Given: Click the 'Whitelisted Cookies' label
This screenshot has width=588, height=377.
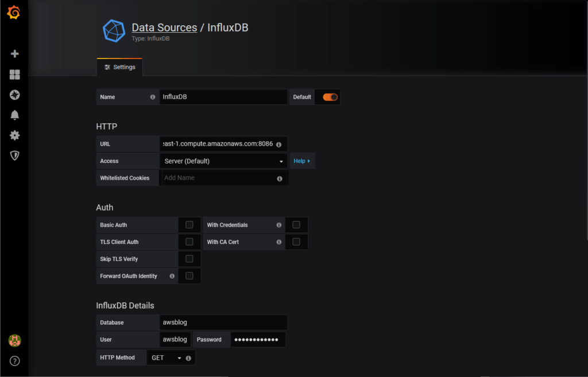Looking at the screenshot, I should [x=125, y=178].
